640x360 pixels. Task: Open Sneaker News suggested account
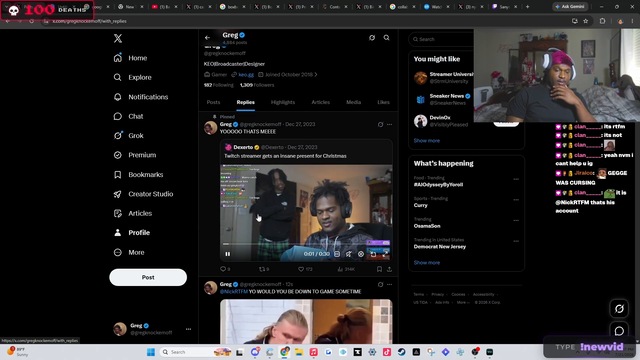pos(447,96)
